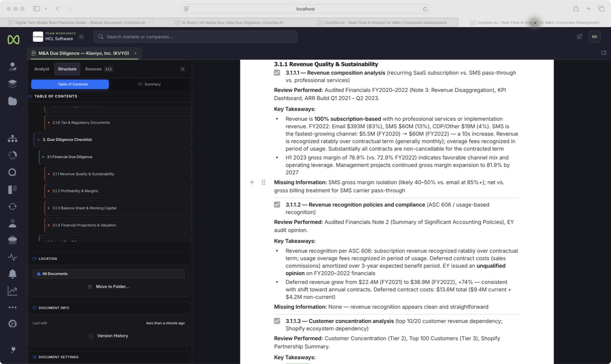Open the activity pulse icon in sidebar
This screenshot has width=611, height=364.
coord(13,257)
